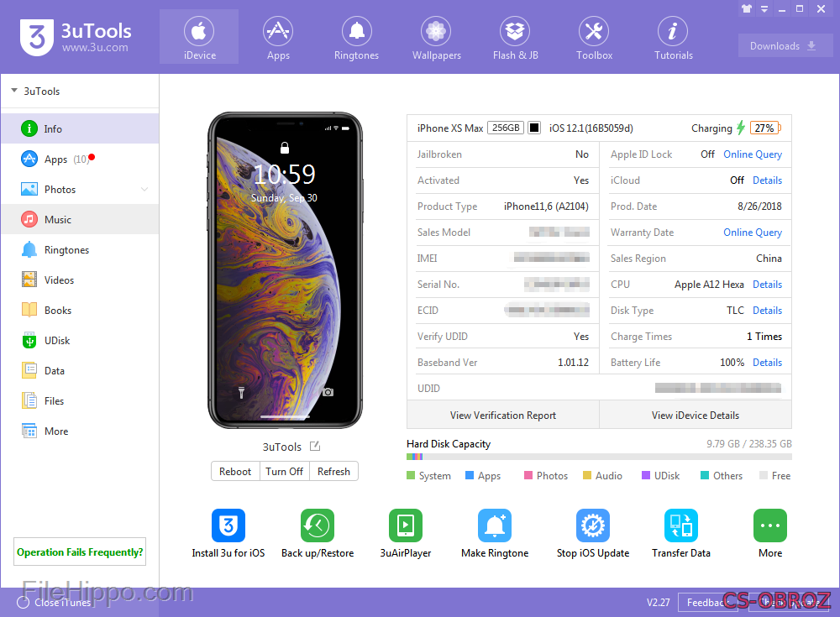Click the Hard Disk Capacity bar
This screenshot has height=617, width=840.
click(598, 457)
